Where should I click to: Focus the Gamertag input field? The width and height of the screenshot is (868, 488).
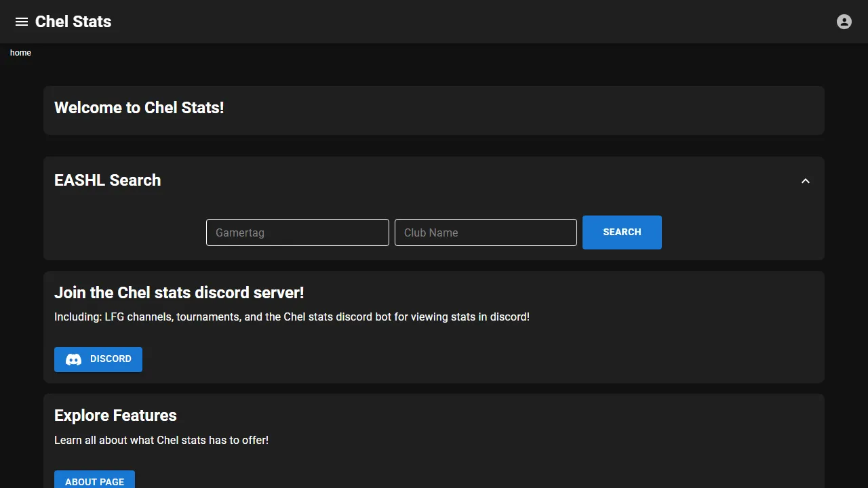[297, 232]
